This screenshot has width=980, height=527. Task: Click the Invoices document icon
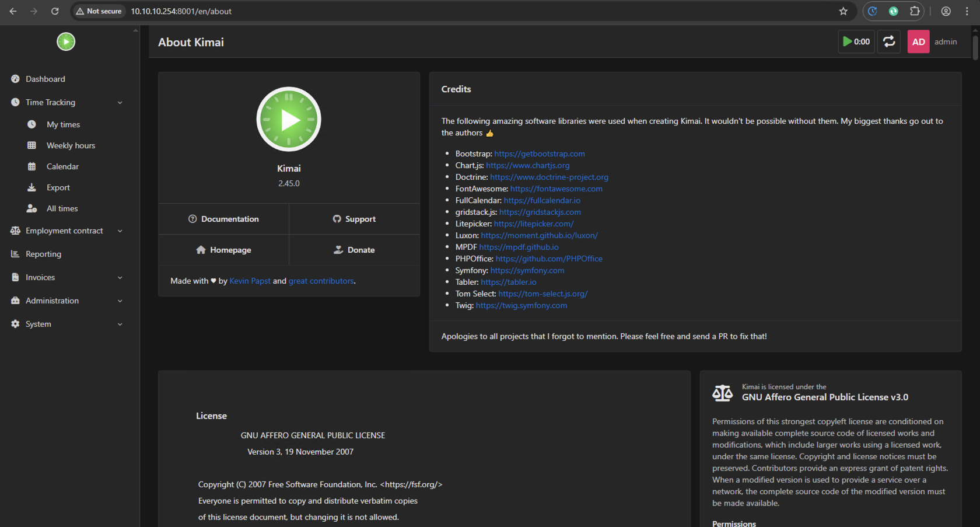pyautogui.click(x=15, y=277)
